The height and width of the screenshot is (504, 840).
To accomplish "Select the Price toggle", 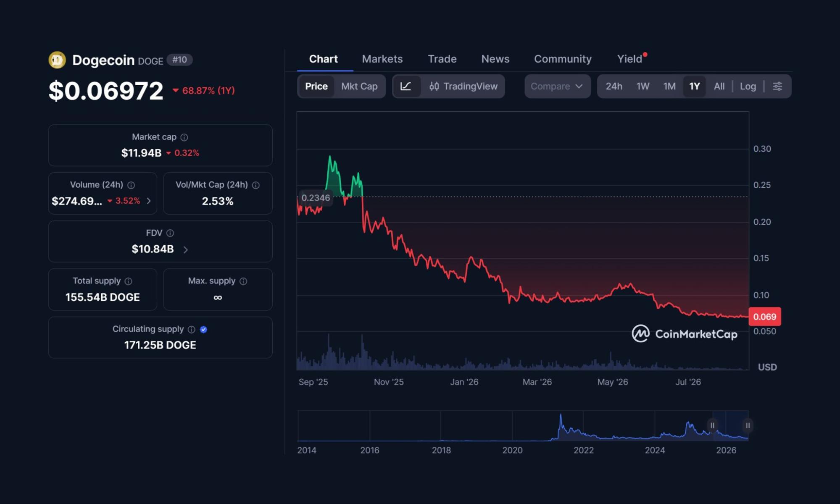I will pyautogui.click(x=316, y=87).
